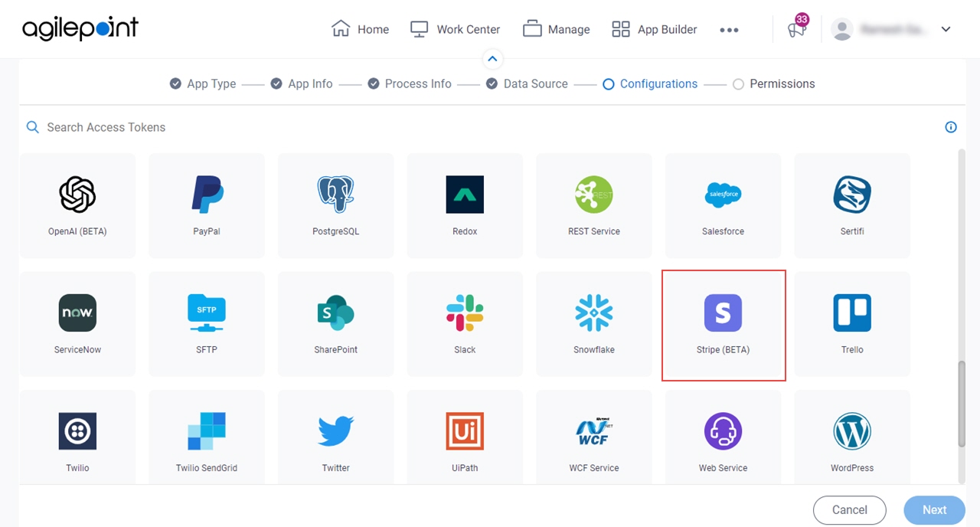Image resolution: width=980 pixels, height=527 pixels.
Task: Focus the Search Access Tokens field
Action: click(482, 127)
